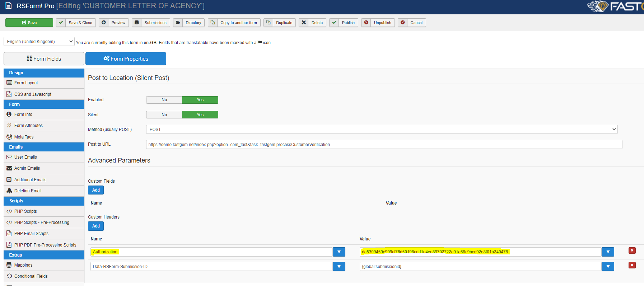Set Silent to No
This screenshot has width=644, height=286.
pyautogui.click(x=164, y=115)
